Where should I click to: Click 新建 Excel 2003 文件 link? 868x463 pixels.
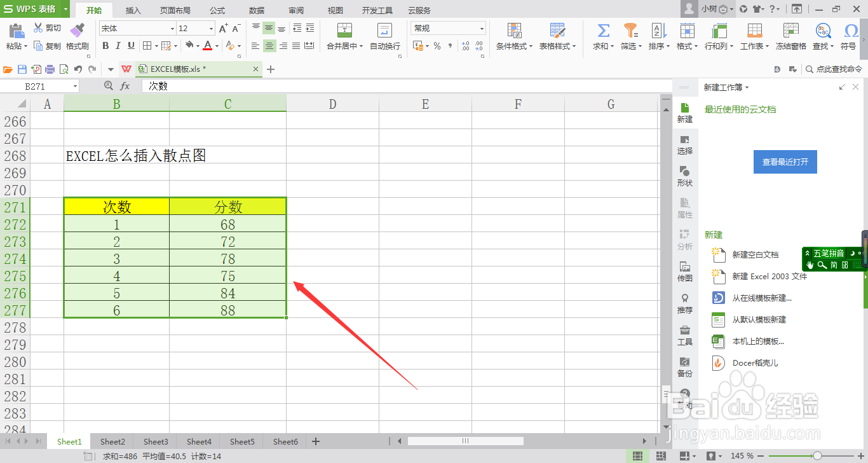tap(770, 277)
